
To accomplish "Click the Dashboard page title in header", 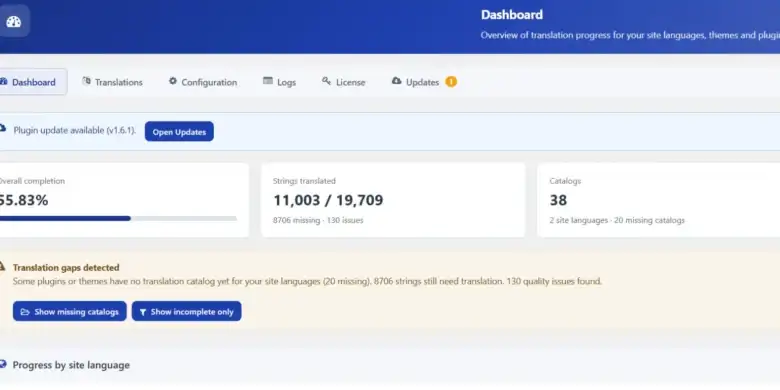I will point(512,15).
